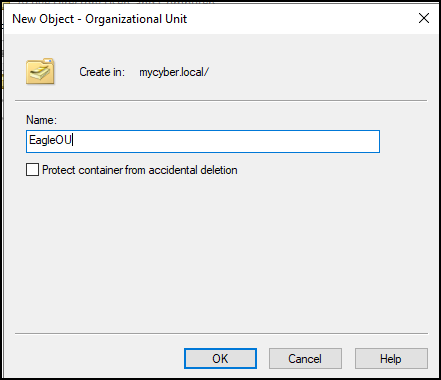Click the word 'EagleOU' in the Name box

(x=50, y=140)
